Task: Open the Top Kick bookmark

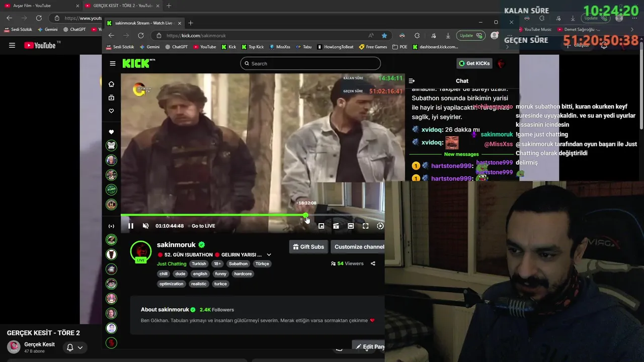Action: (253, 47)
